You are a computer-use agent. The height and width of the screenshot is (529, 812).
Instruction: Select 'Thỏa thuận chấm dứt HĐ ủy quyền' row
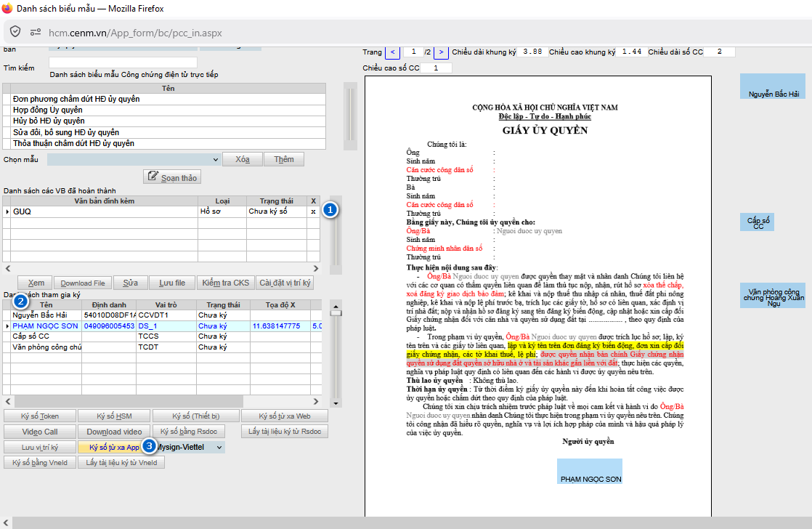pos(164,144)
